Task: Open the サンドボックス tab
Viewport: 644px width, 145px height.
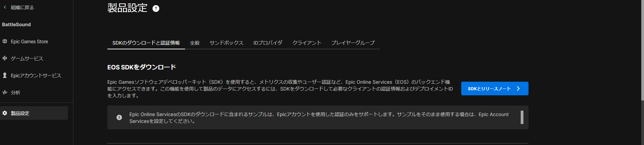Action: coord(227,43)
